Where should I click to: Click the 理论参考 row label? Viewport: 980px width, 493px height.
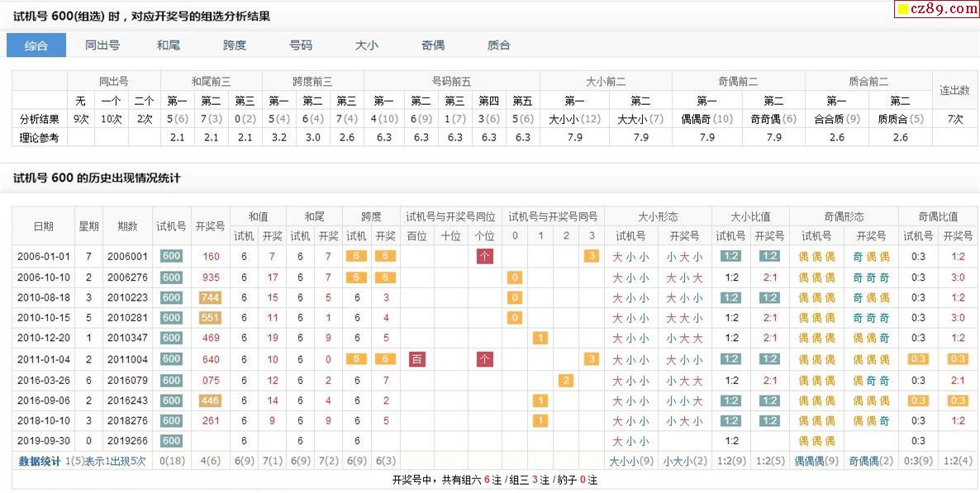40,138
